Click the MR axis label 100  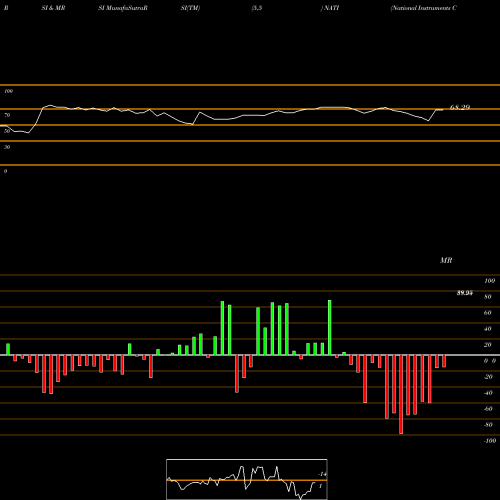tap(489, 281)
